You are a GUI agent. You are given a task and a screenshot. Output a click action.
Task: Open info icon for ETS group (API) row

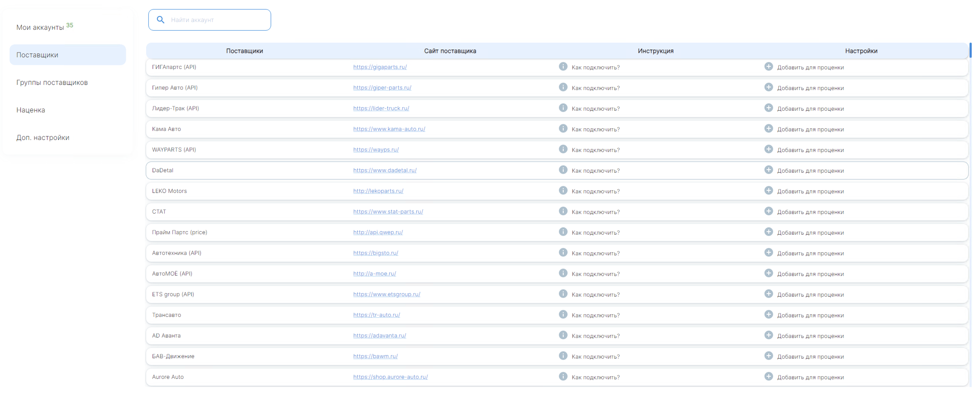(x=563, y=294)
